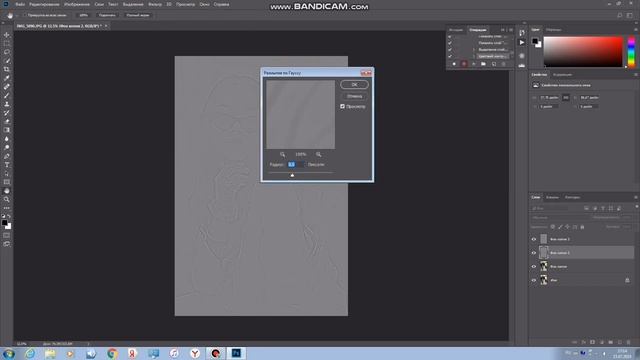The height and width of the screenshot is (360, 640).
Task: Hide the selected second layer via eye
Action: [x=534, y=253]
